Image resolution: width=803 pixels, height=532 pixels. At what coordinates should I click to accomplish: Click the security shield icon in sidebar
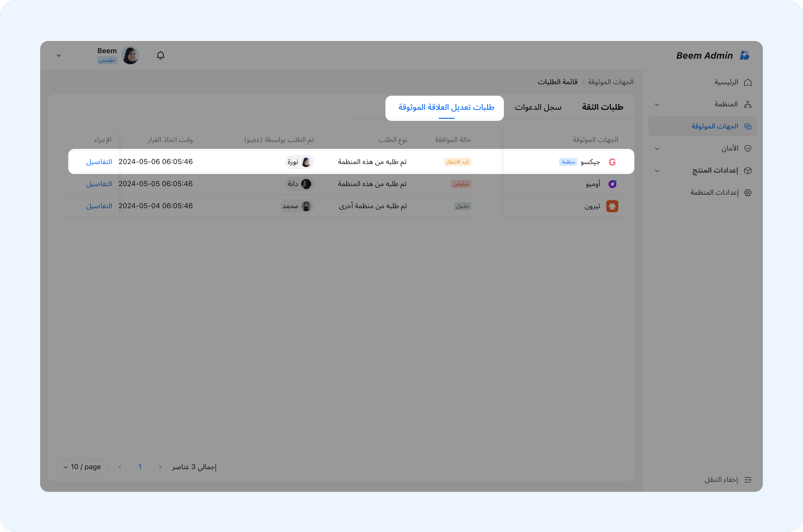[x=748, y=149]
